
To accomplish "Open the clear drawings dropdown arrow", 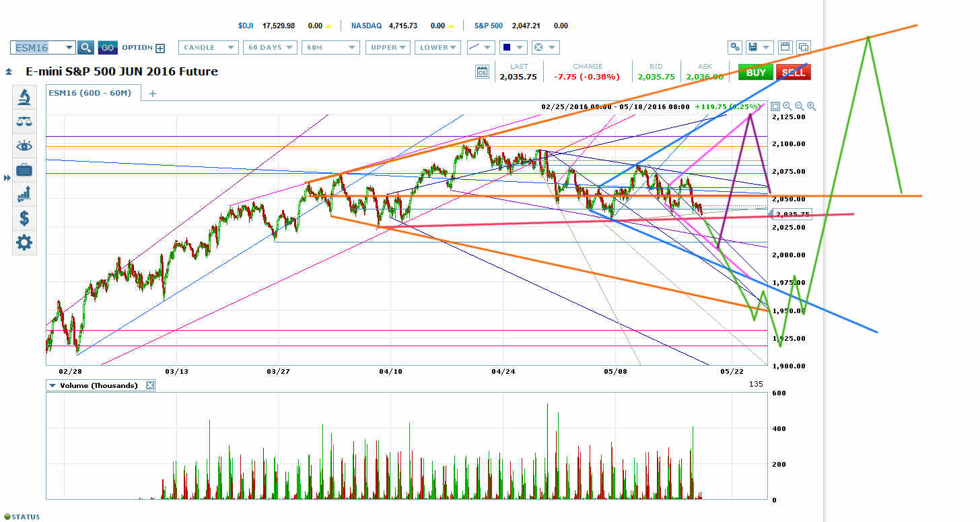I will 552,47.
